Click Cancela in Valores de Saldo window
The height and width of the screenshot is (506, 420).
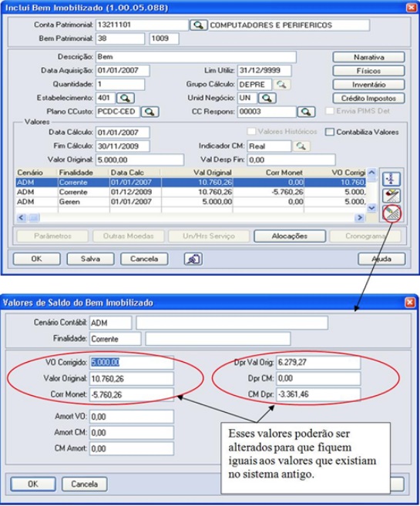point(84,484)
